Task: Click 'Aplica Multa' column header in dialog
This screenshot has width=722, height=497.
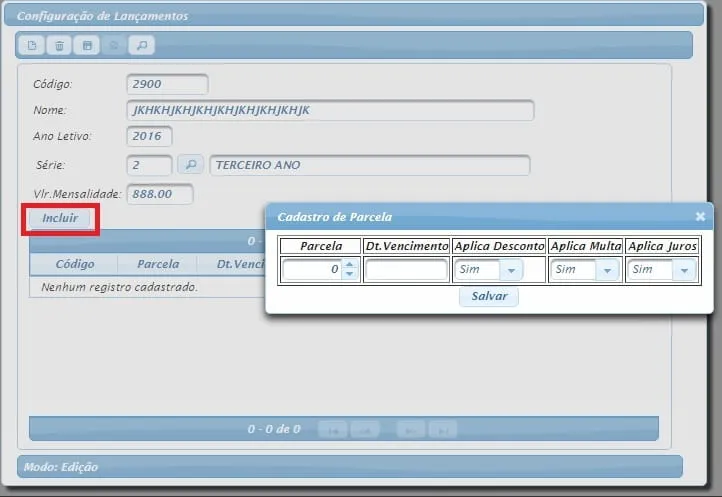Action: 586,246
